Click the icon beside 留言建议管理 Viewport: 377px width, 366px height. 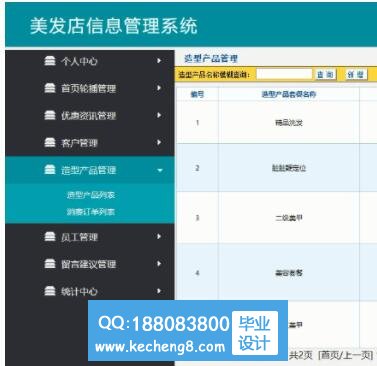50,264
